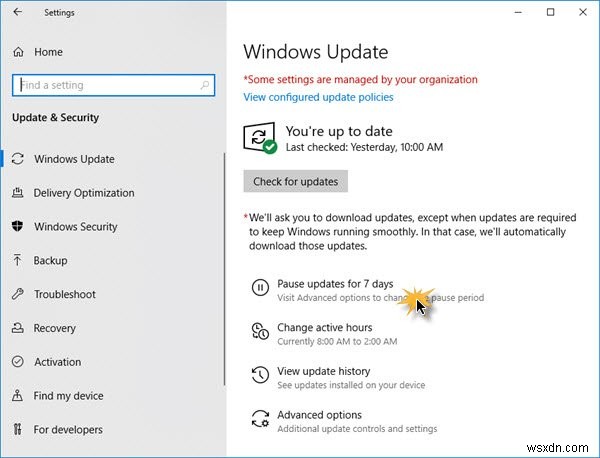600x458 pixels.
Task: Minimize the Settings window
Action: 518,12
